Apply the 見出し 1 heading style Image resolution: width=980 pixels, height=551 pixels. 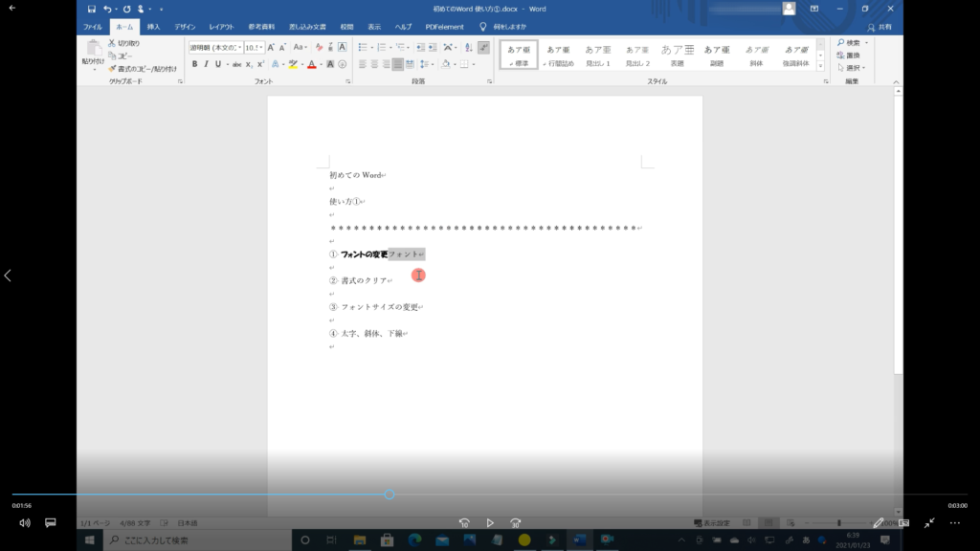click(x=597, y=55)
